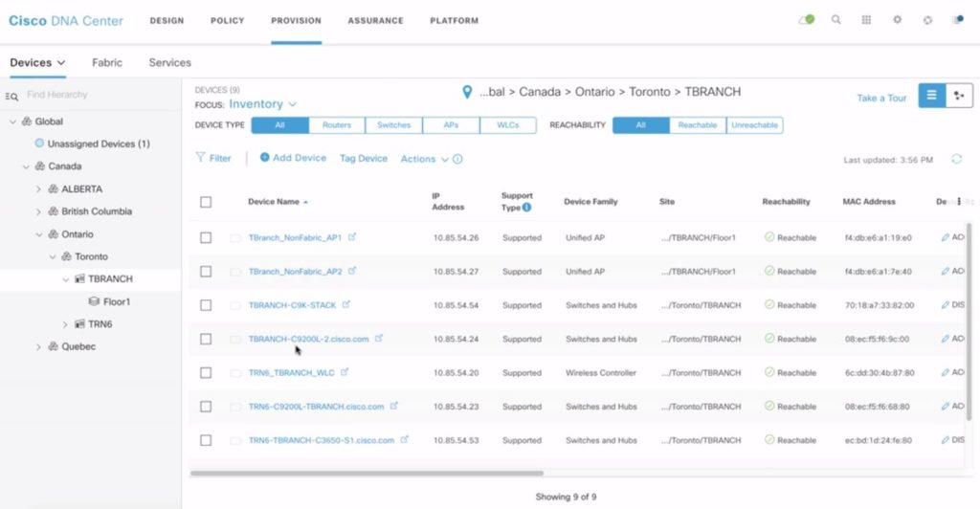Screen dimensions: 980x509
Task: Expand the Quebec tree node
Action: tap(38, 346)
